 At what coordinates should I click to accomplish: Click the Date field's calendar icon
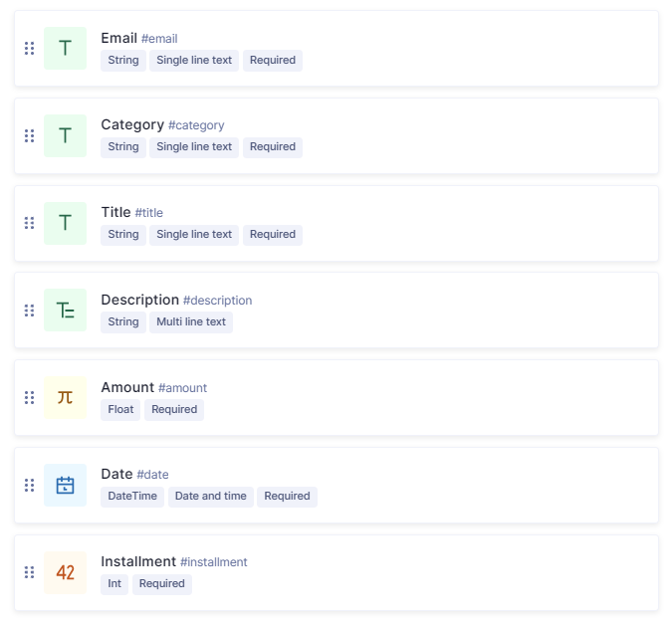[x=65, y=485]
